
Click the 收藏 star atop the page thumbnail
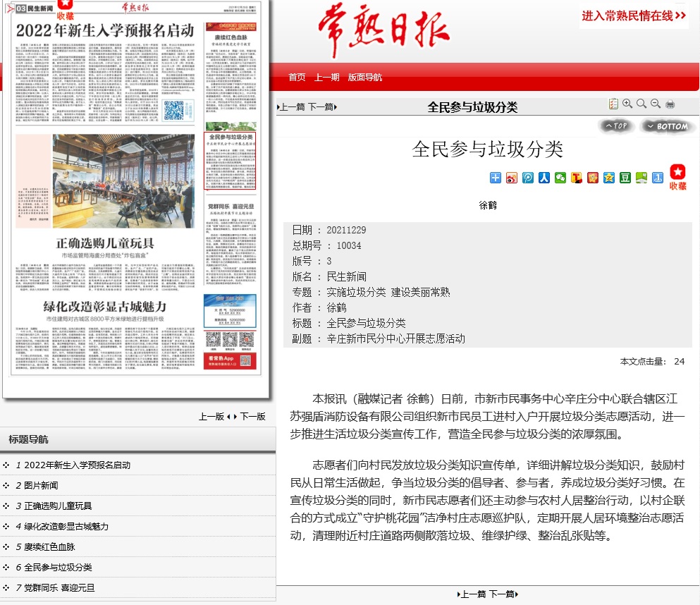tap(65, 9)
